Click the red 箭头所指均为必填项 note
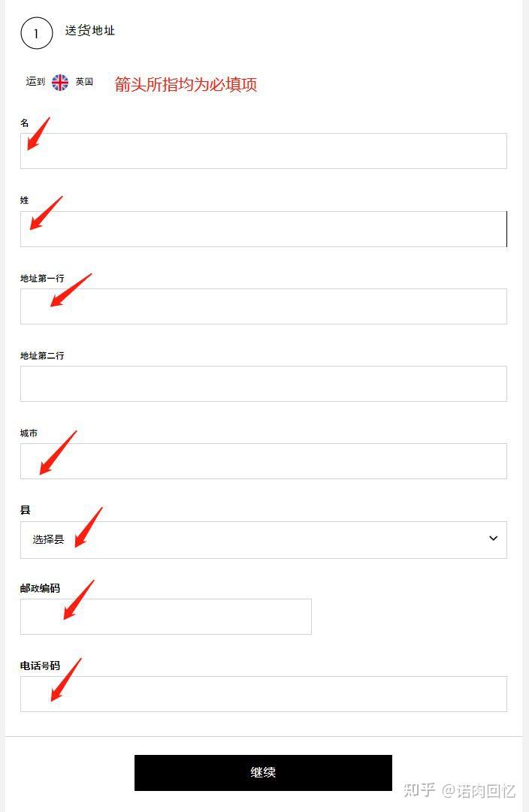 click(186, 84)
